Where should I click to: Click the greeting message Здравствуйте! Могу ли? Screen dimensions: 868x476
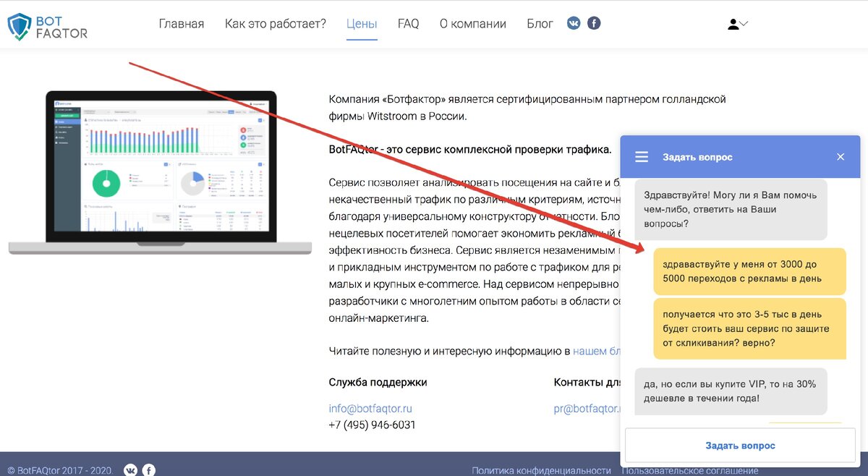coord(731,210)
